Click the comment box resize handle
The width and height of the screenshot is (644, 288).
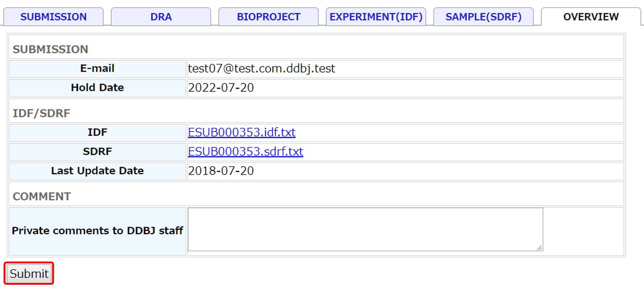point(539,248)
